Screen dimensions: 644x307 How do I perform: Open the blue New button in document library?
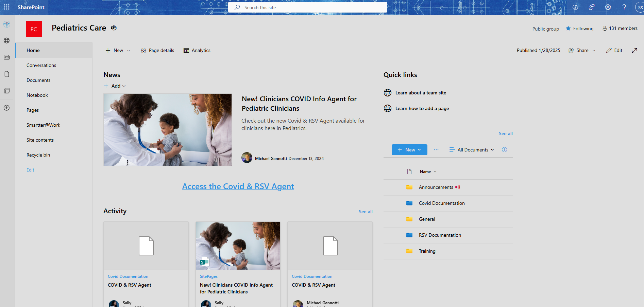409,150
